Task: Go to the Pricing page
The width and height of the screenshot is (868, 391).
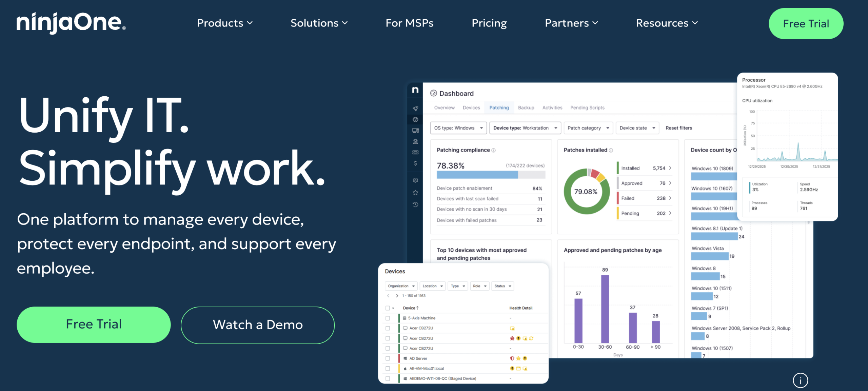Action: [489, 23]
